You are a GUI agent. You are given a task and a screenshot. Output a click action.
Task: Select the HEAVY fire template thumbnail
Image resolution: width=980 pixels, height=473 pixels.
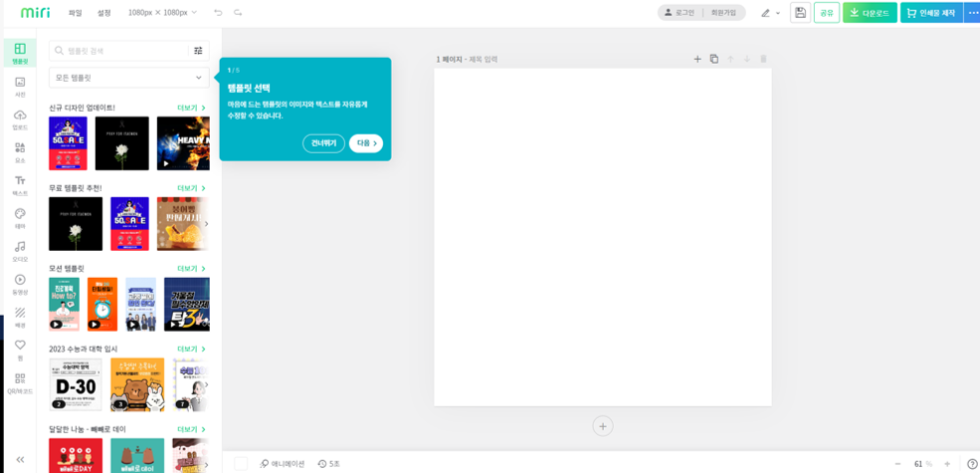[183, 143]
